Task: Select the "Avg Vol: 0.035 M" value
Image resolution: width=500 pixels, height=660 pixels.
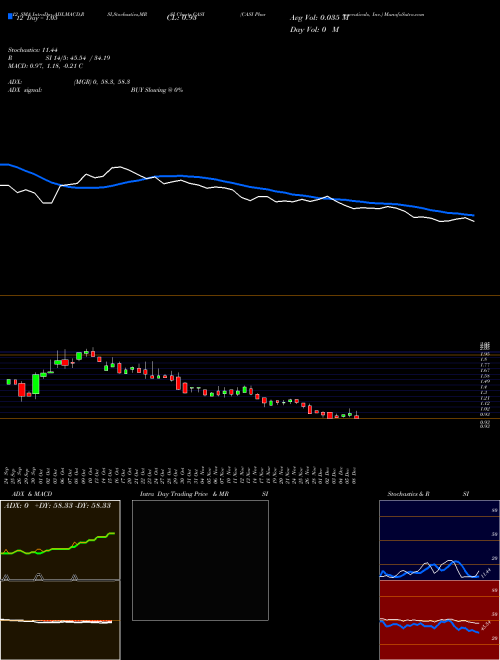Action: point(319,18)
